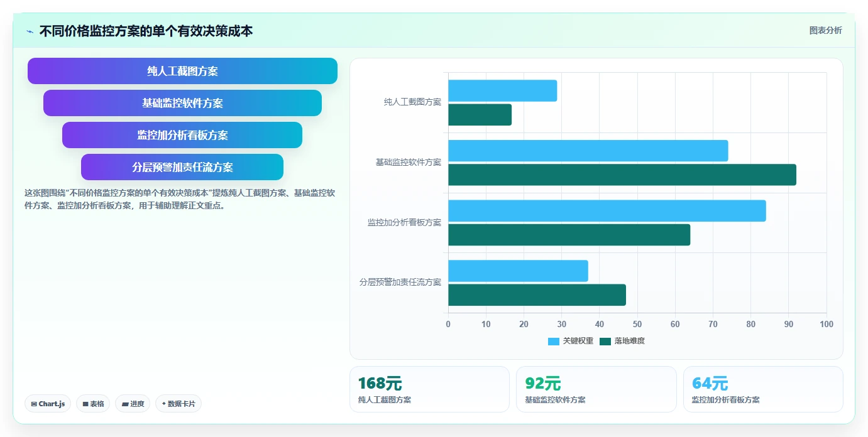Click the 落地难度 bar for 监控加分析看板方案
Screen dimensions: 868x437
(x=569, y=235)
